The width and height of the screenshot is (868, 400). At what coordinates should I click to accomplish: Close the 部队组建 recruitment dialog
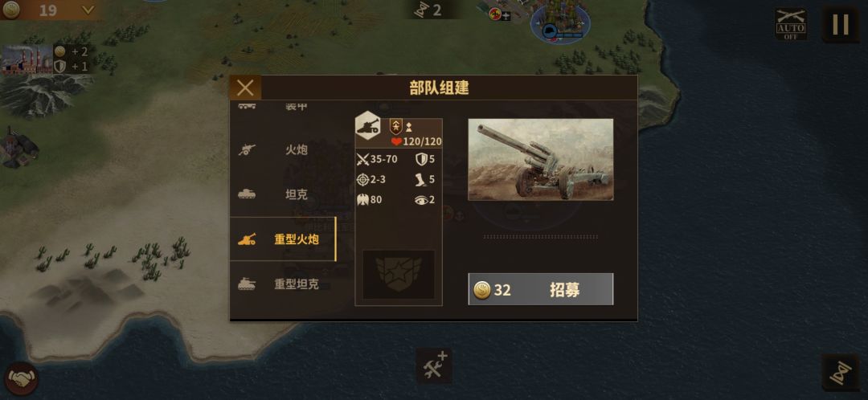click(x=245, y=88)
